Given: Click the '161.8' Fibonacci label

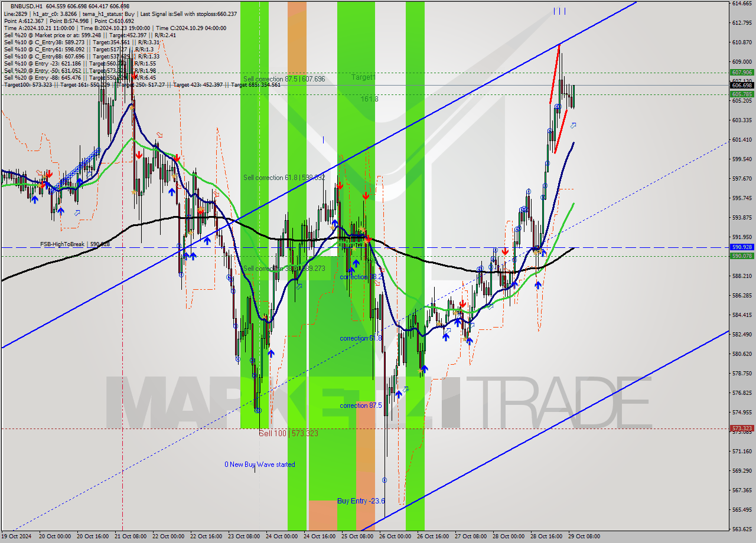Looking at the screenshot, I should 370,99.
